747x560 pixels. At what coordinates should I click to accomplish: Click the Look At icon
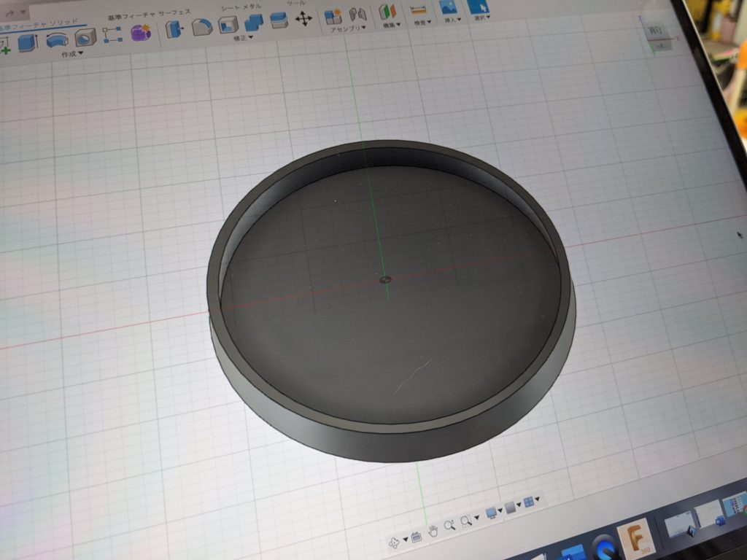pos(417,537)
